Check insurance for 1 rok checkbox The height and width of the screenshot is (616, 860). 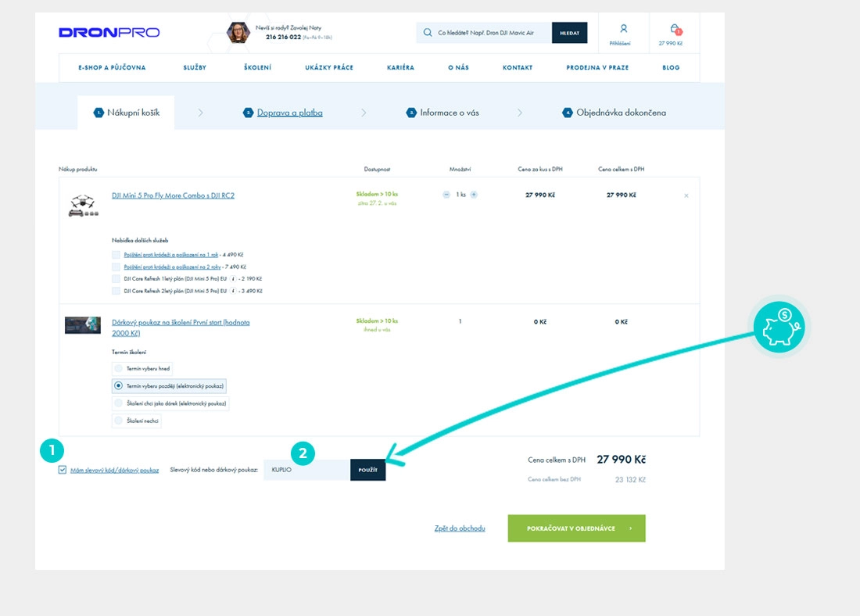[116, 255]
